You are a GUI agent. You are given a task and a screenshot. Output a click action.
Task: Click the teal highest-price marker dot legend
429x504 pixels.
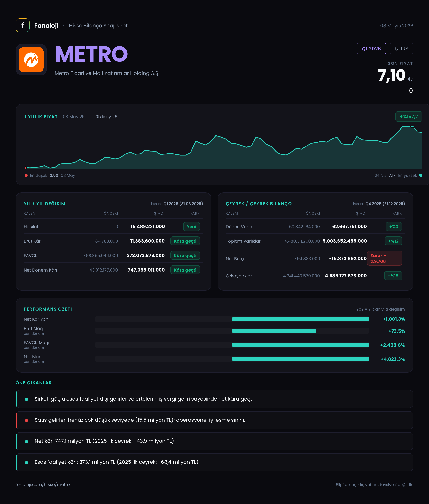(x=421, y=175)
